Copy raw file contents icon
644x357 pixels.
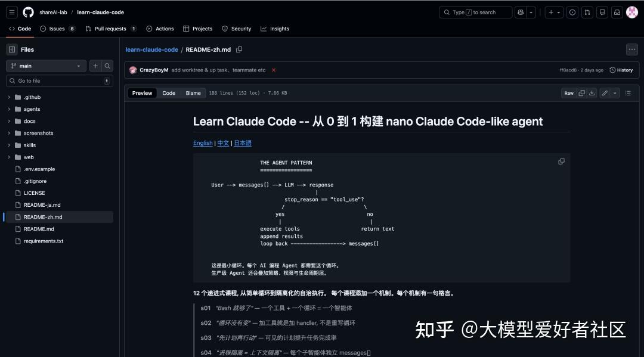(581, 93)
